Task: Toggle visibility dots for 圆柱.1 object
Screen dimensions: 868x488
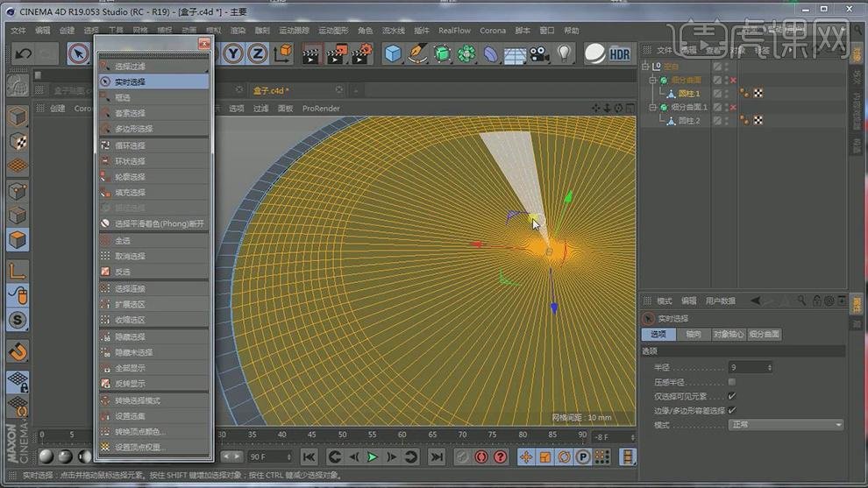Action: pyautogui.click(x=727, y=94)
